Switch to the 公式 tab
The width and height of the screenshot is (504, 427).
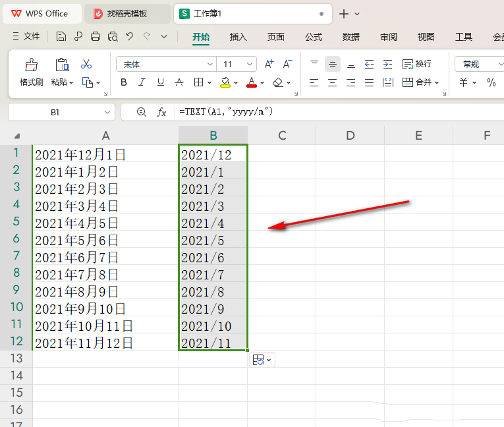(x=314, y=38)
